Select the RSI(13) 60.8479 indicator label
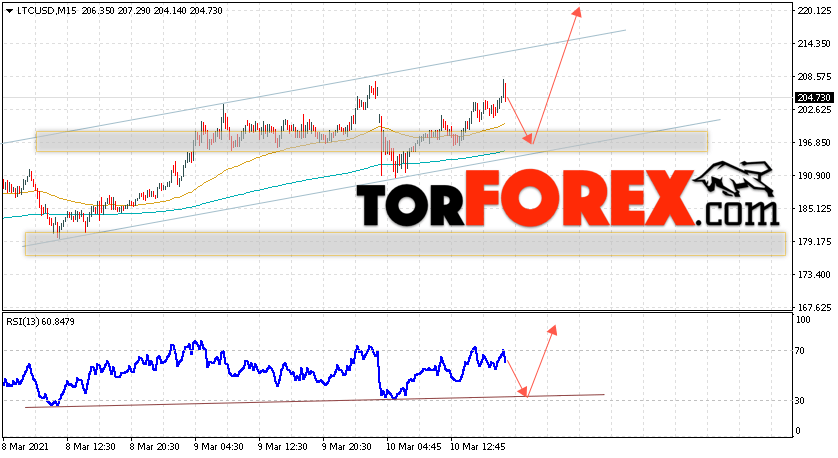This screenshot has height=458, width=838. point(40,322)
